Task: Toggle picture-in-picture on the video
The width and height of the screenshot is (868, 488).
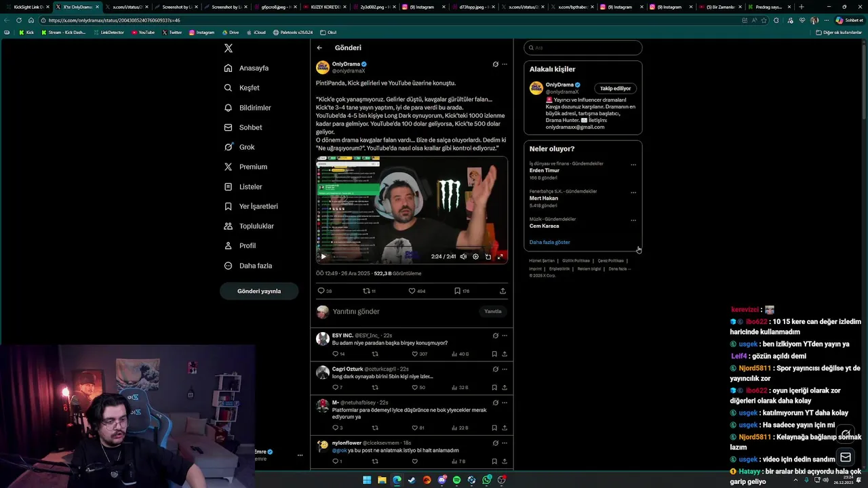Action: click(488, 256)
